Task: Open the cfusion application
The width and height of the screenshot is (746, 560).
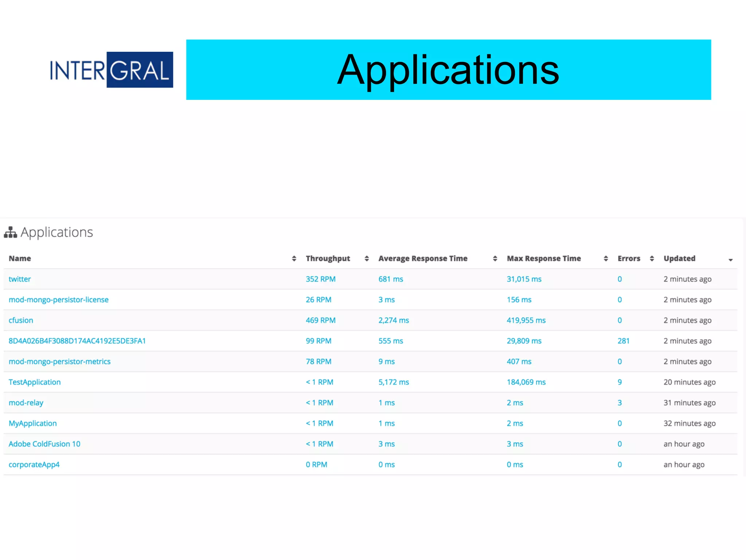Action: 21,320
